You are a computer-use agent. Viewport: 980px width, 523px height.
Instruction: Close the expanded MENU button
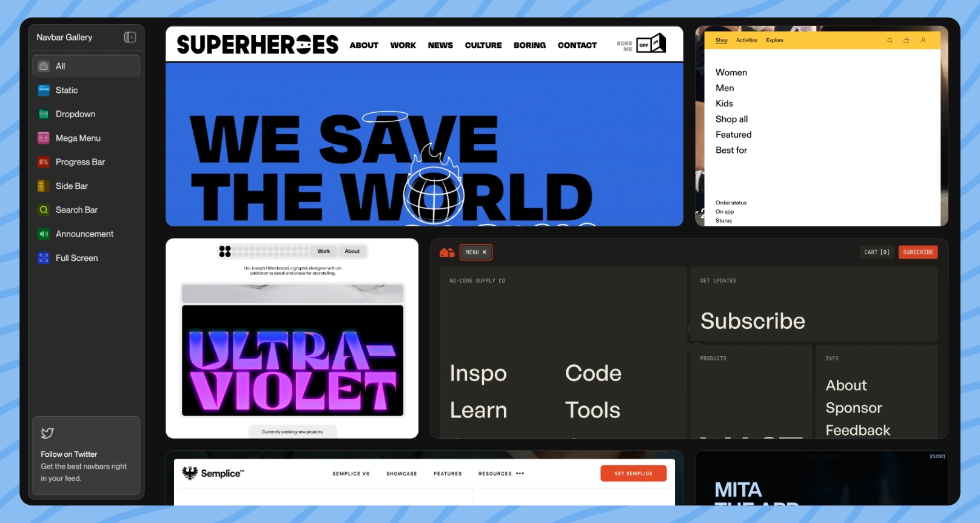coord(476,252)
